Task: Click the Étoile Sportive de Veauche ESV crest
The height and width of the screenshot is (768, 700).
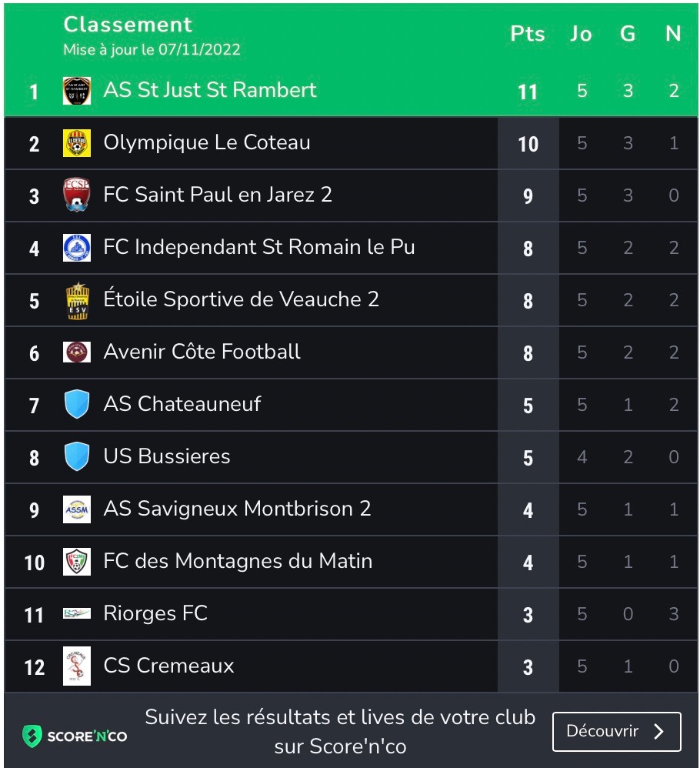Action: [77, 300]
